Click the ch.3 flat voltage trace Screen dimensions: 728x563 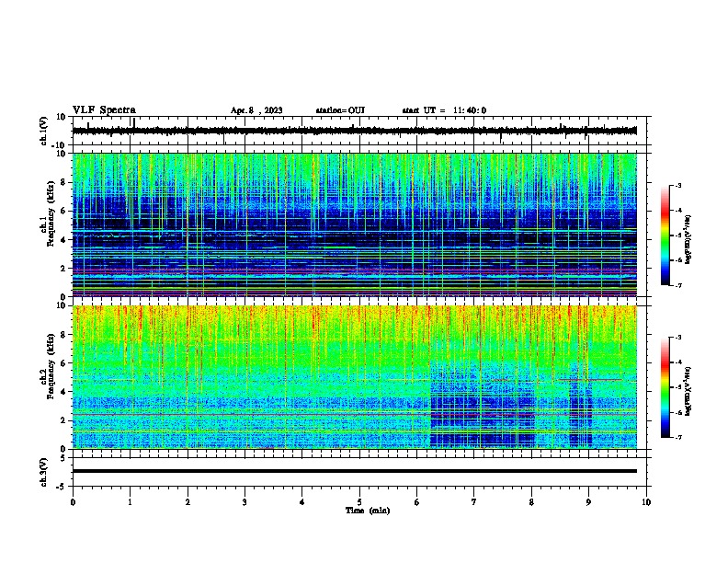point(355,471)
